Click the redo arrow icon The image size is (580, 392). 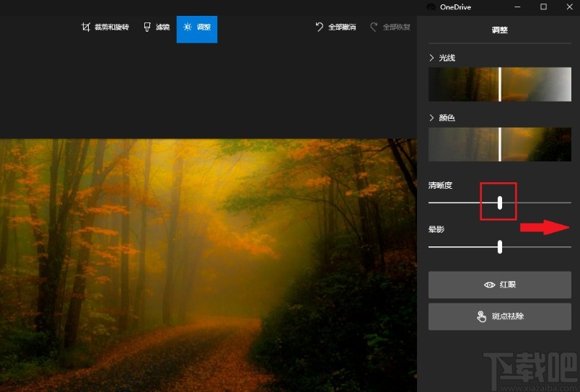tap(374, 27)
